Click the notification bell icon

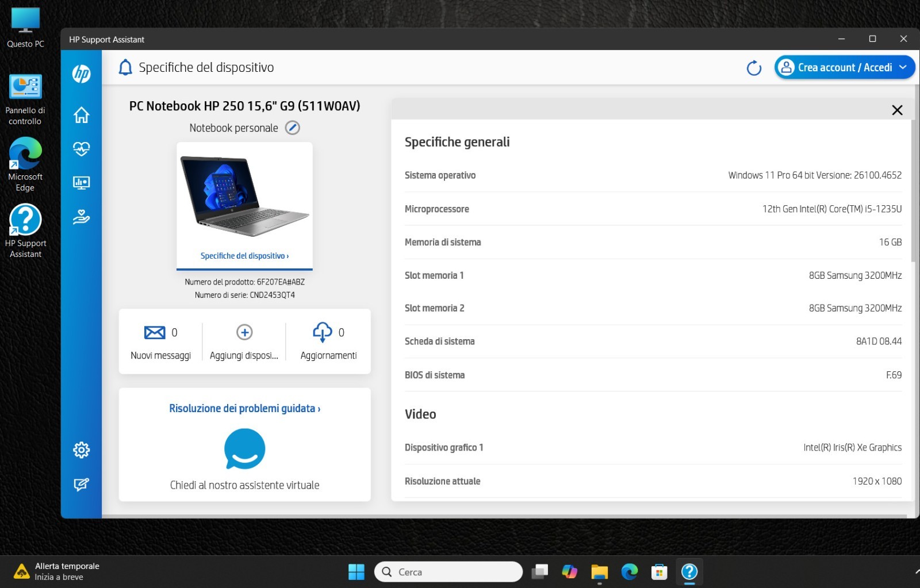(x=125, y=67)
